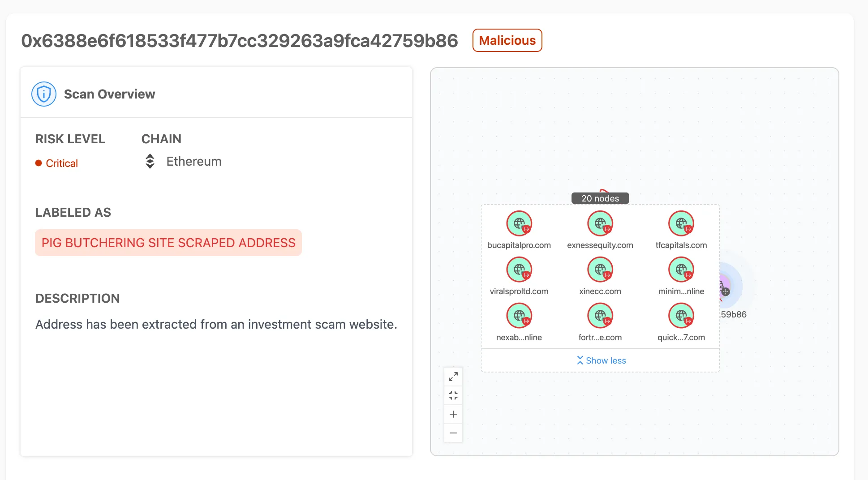Zoom in the graph with plus button
This screenshot has height=480, width=868.
click(x=453, y=414)
